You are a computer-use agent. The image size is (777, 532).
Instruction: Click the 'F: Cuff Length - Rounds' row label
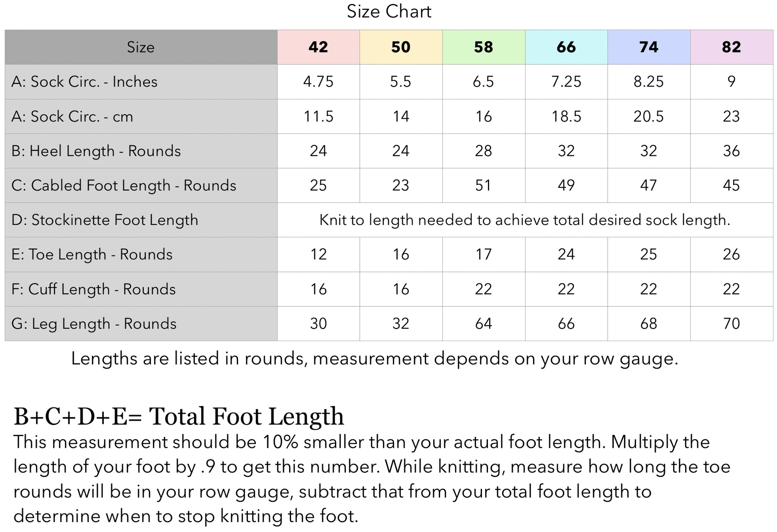coord(93,289)
